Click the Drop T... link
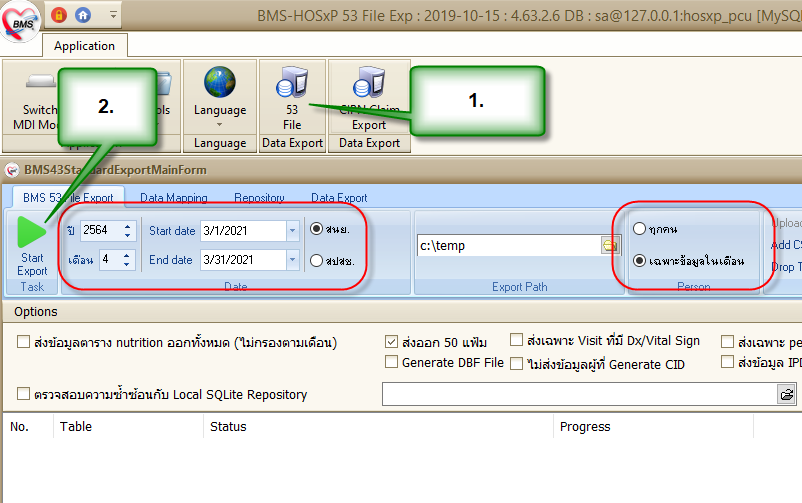802x503 pixels. click(x=786, y=267)
